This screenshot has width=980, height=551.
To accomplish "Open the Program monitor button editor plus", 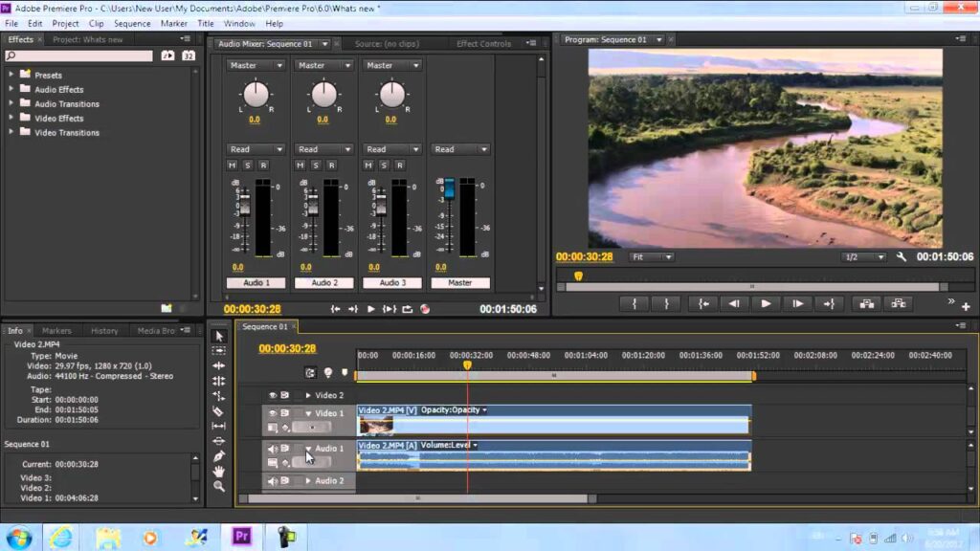I will point(967,307).
